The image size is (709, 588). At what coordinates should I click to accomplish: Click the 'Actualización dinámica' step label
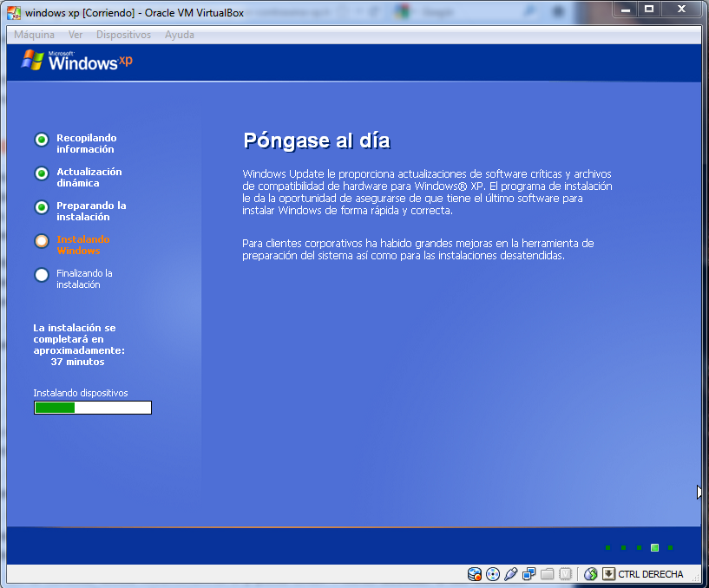pos(89,177)
